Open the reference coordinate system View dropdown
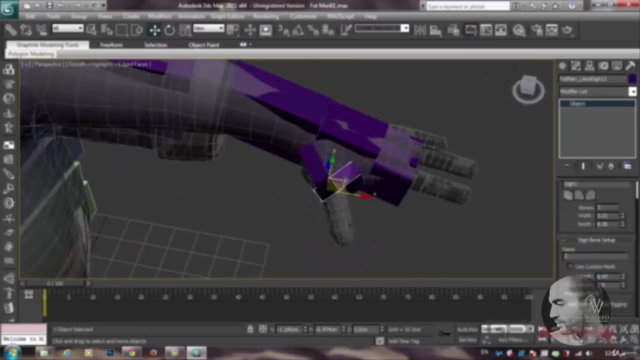This screenshot has height=360, width=640. click(x=209, y=28)
